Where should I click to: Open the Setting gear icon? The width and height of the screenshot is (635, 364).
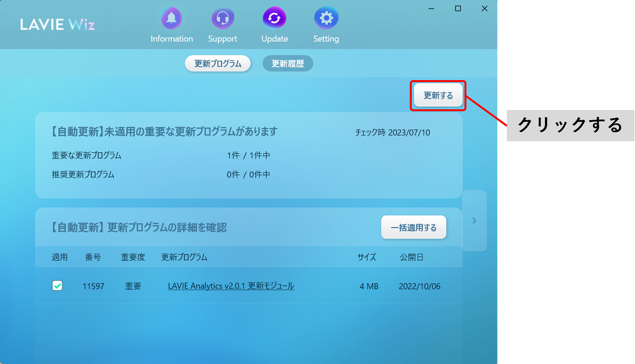tap(326, 19)
